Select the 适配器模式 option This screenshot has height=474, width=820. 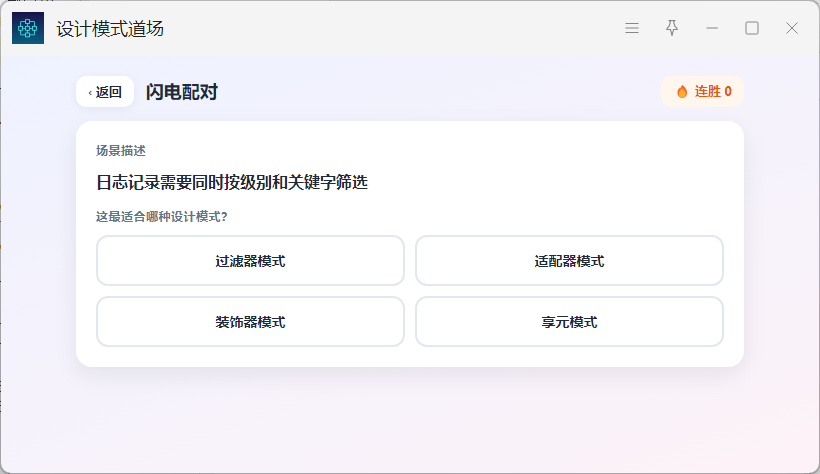(570, 261)
